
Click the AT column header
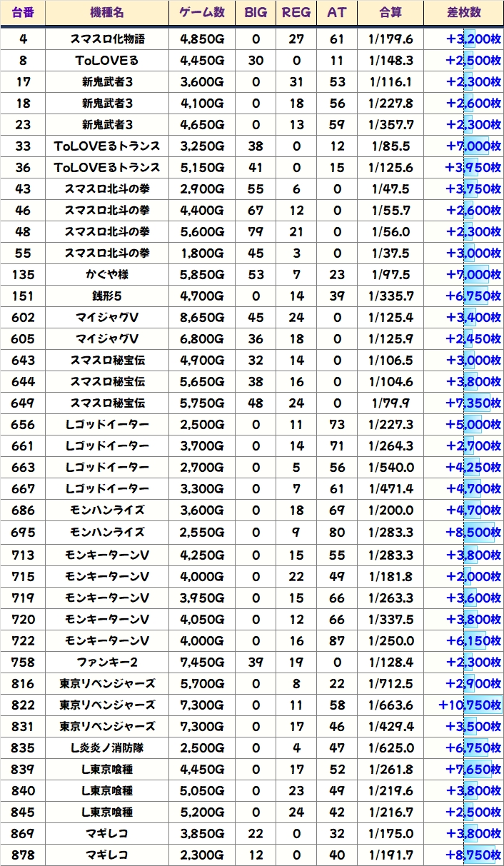tap(336, 13)
